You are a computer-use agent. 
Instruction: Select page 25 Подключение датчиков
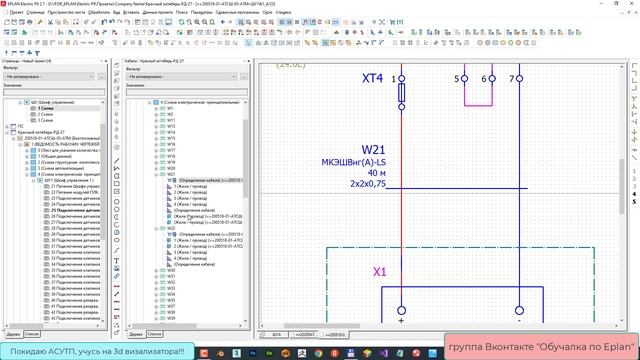pyautogui.click(x=76, y=210)
